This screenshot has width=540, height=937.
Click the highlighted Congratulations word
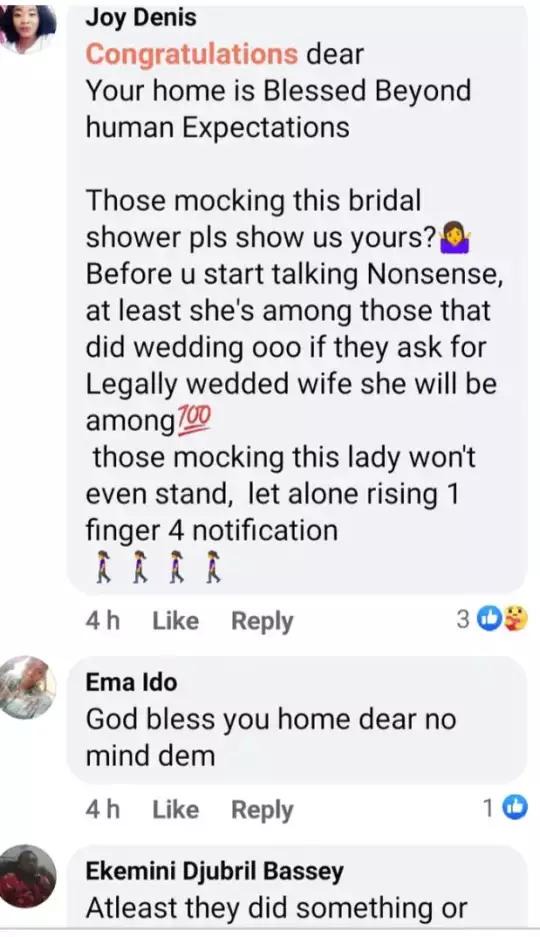pos(192,55)
